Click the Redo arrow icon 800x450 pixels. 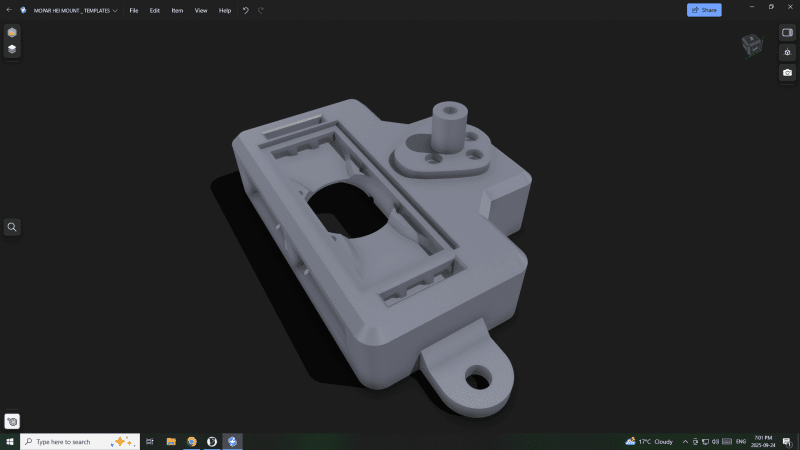click(x=261, y=10)
